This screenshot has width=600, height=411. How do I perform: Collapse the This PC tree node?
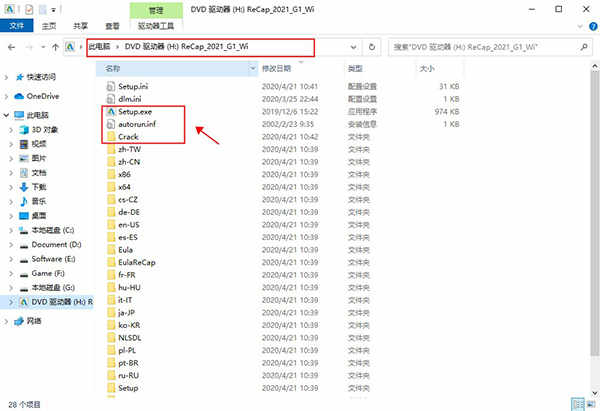click(6, 115)
